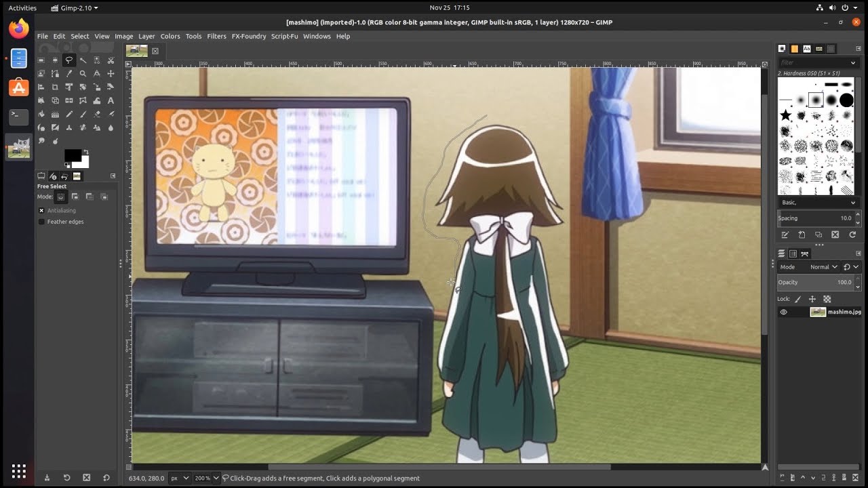Select the Move tool
868x488 pixels.
[111, 73]
